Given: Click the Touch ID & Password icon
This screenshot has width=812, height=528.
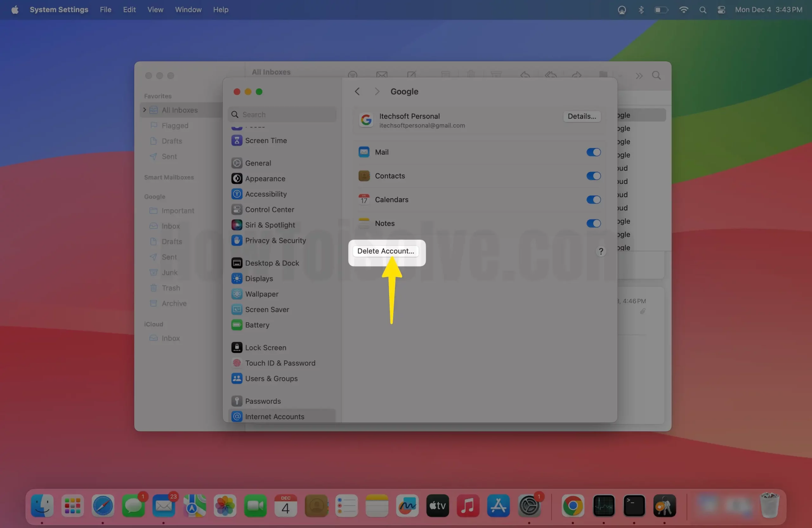Looking at the screenshot, I should point(237,363).
